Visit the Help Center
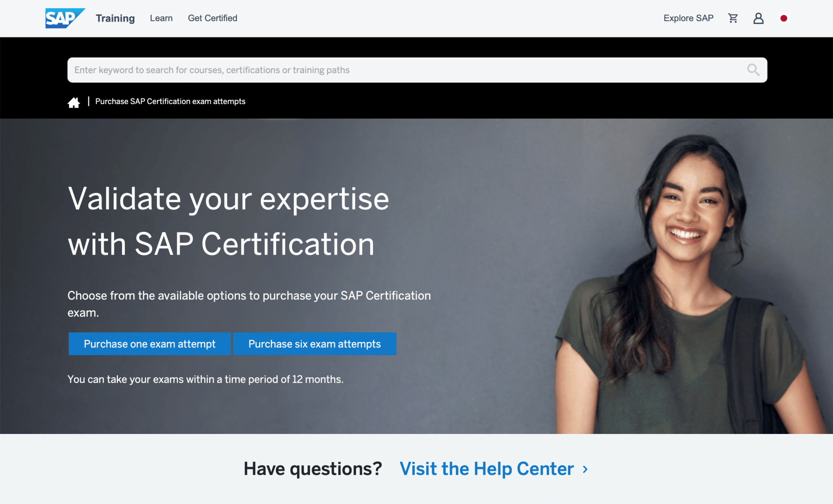The image size is (833, 504). pyautogui.click(x=485, y=469)
